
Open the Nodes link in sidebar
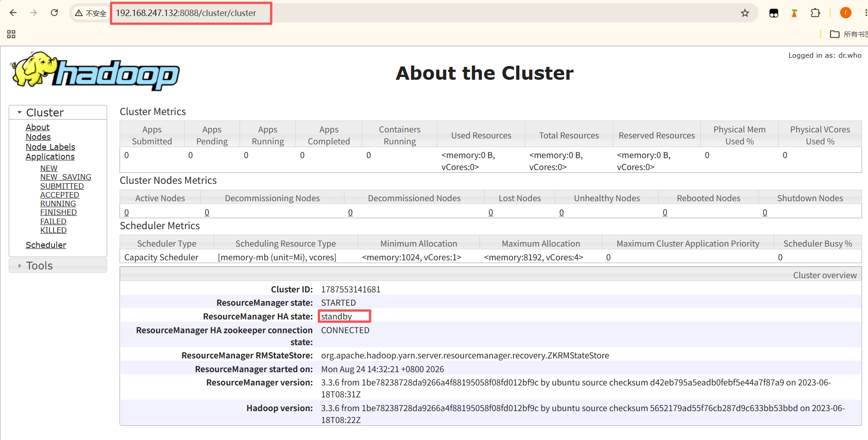(38, 137)
